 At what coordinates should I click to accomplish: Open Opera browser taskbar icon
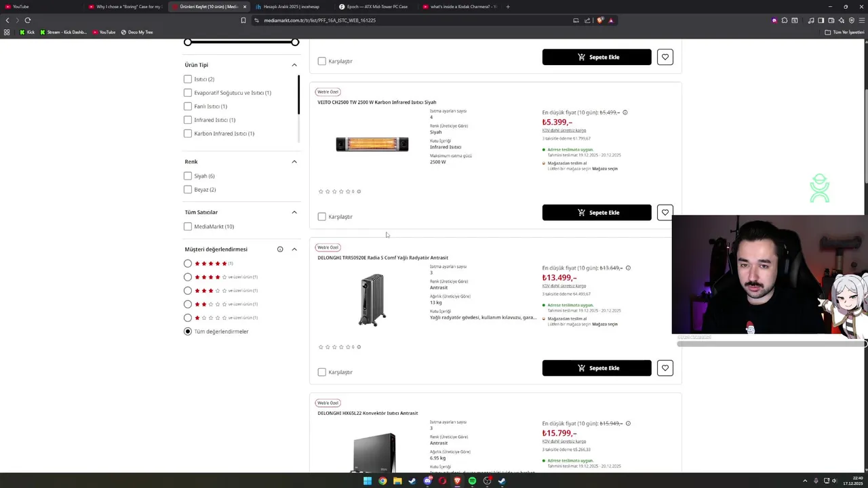pos(442,481)
